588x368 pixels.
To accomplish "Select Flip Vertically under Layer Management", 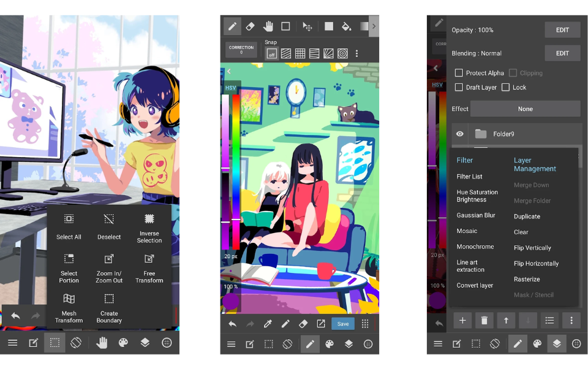I will (532, 248).
